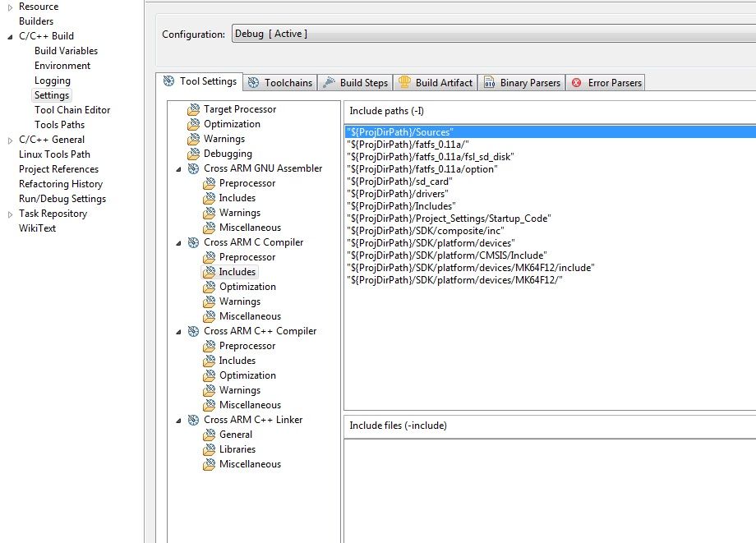Expand the C/C++ General node
756x543 pixels.
coord(10,140)
